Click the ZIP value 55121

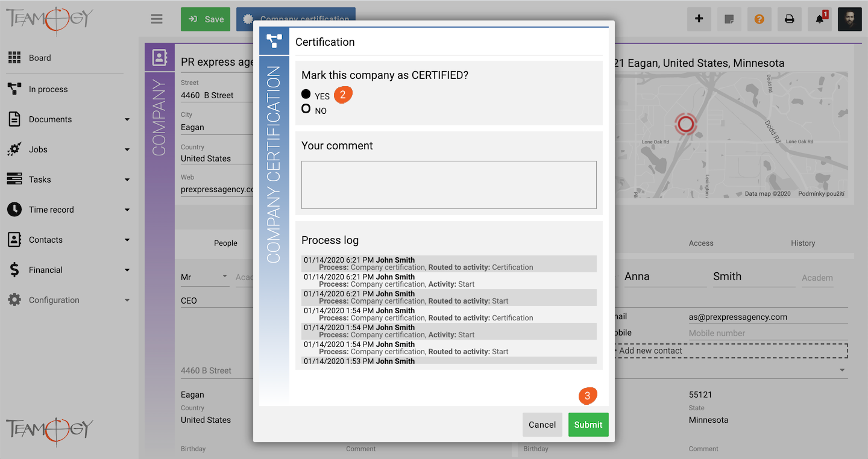click(700, 395)
